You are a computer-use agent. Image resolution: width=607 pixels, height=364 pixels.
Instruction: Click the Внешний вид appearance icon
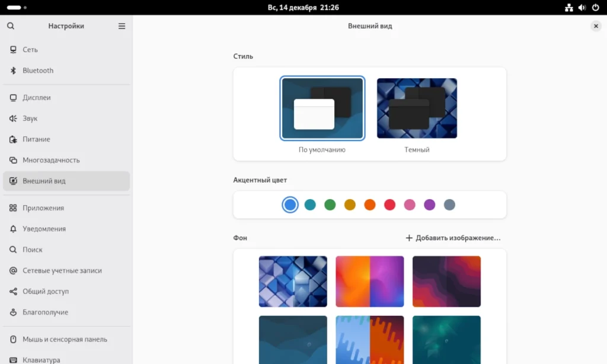(13, 181)
